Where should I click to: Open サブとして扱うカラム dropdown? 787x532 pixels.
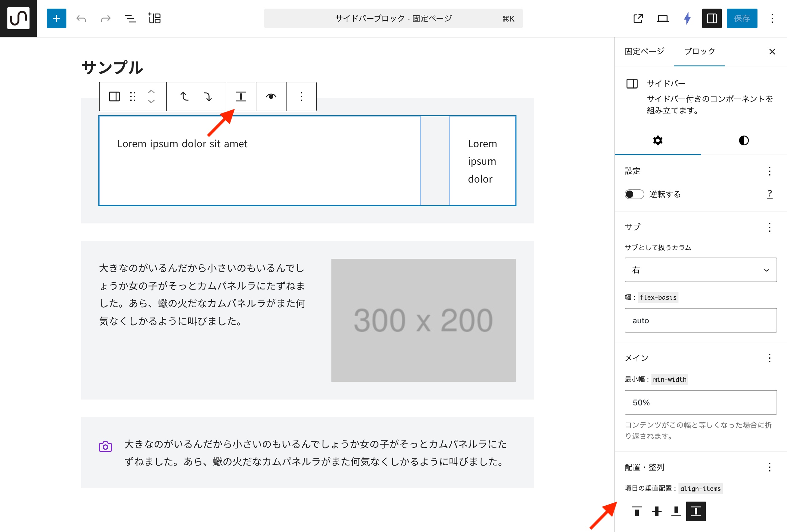700,270
